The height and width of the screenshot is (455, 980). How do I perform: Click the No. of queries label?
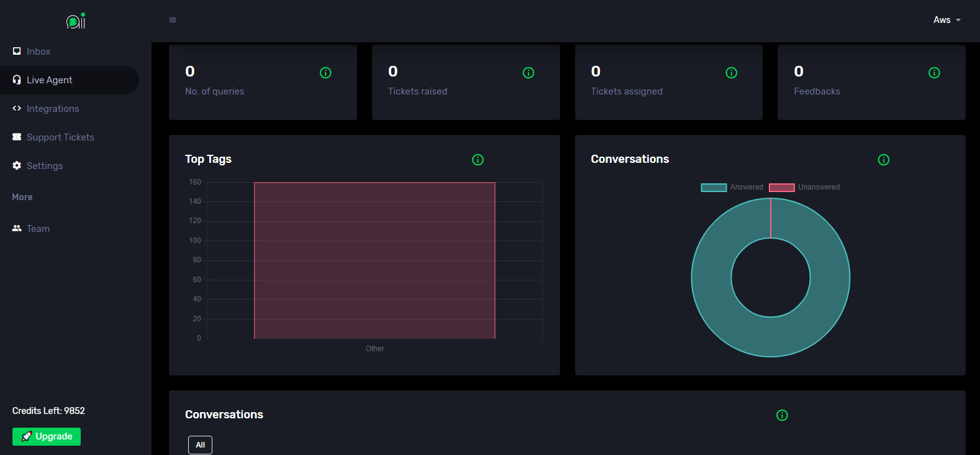(214, 91)
